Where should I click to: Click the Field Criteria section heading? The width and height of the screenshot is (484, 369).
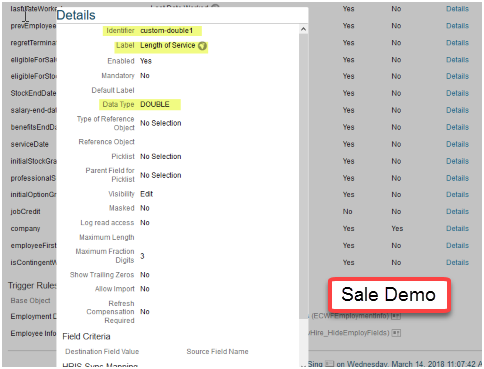[x=86, y=337]
